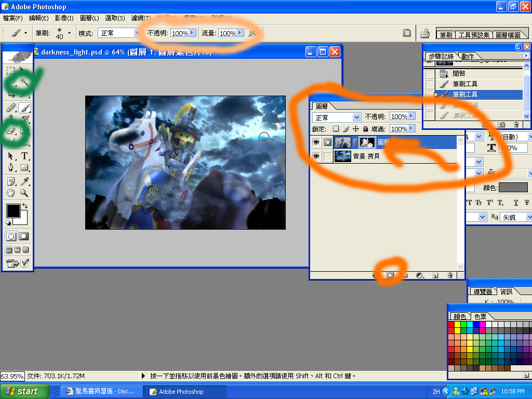
Task: Set history brush source for 開啟
Action: click(x=430, y=74)
